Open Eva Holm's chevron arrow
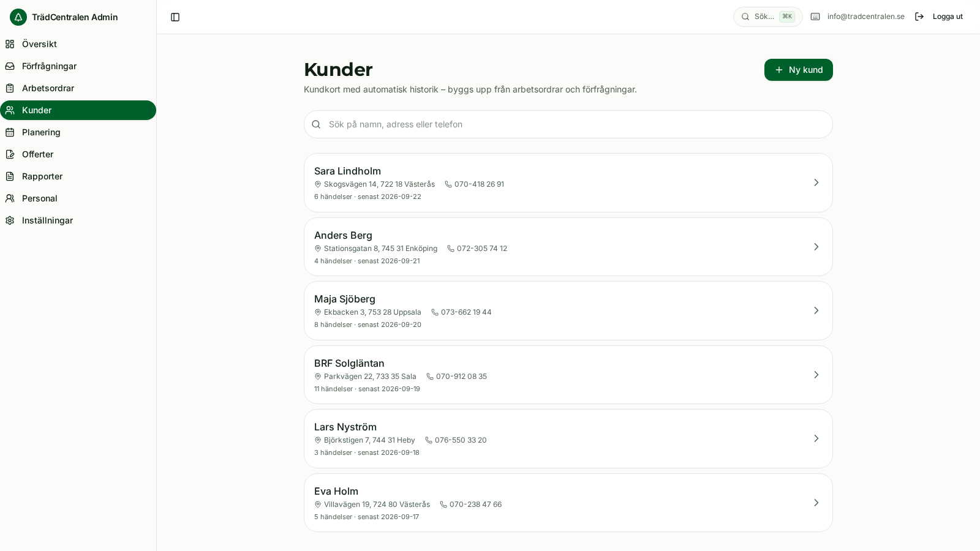 pyautogui.click(x=816, y=503)
